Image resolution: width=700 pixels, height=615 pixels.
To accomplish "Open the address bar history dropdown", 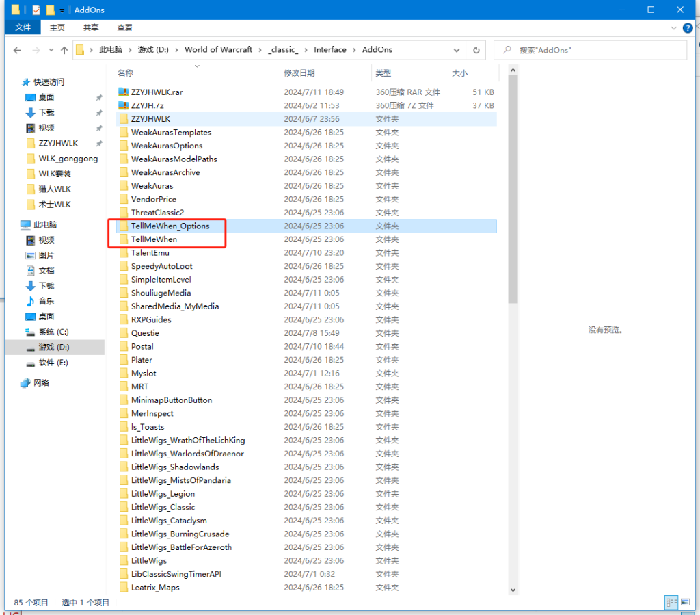I will (x=457, y=50).
